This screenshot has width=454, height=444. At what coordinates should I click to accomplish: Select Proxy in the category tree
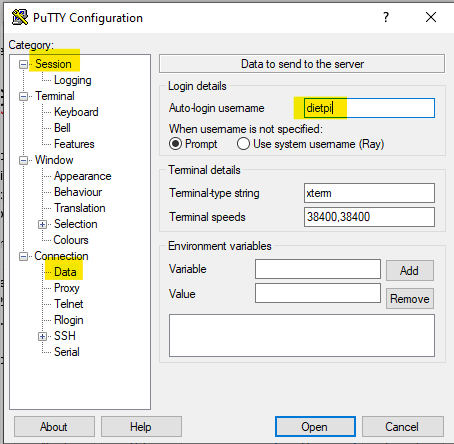(67, 288)
